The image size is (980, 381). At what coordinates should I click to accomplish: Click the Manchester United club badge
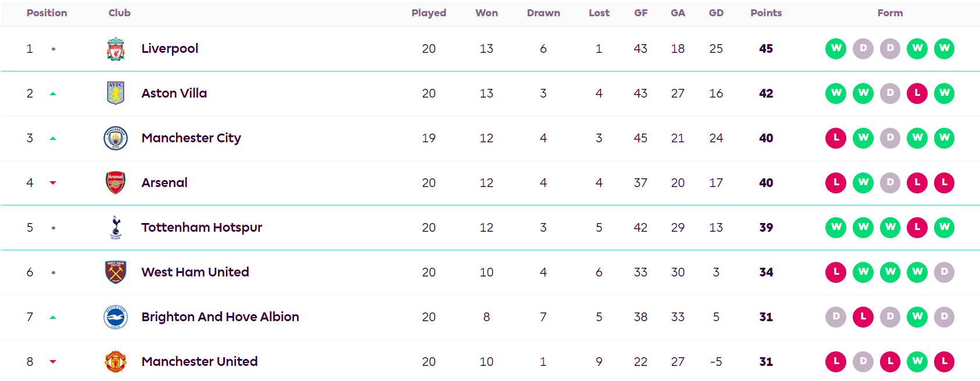pyautogui.click(x=116, y=361)
